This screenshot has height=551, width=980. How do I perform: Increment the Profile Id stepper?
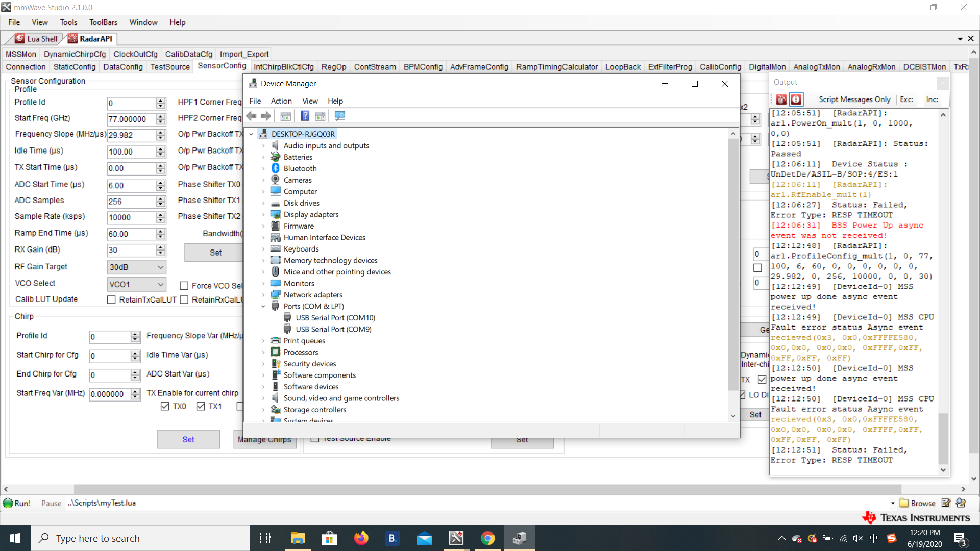pos(161,101)
